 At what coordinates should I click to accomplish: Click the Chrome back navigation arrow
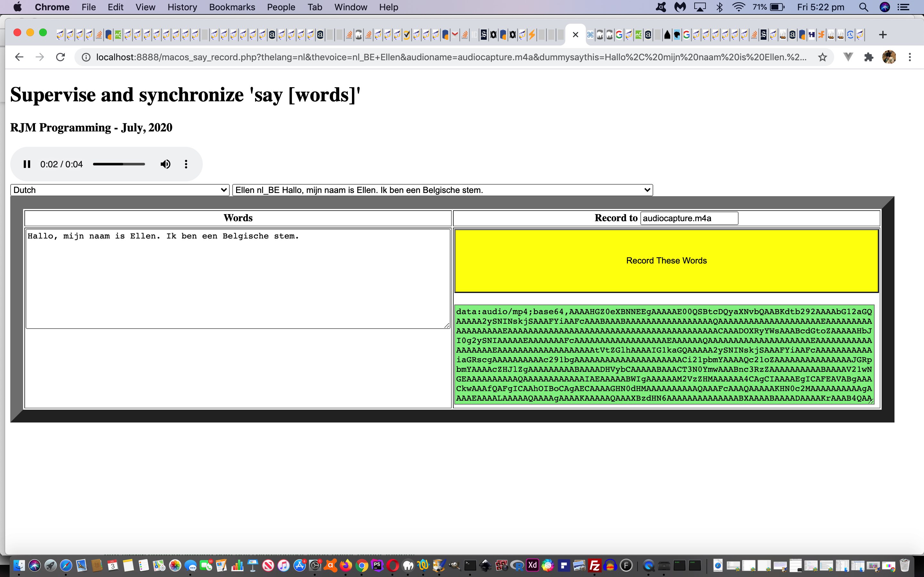coord(19,56)
